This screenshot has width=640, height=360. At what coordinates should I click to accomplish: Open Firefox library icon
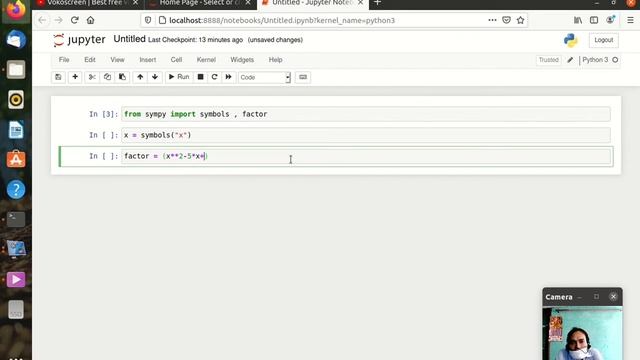(x=578, y=20)
